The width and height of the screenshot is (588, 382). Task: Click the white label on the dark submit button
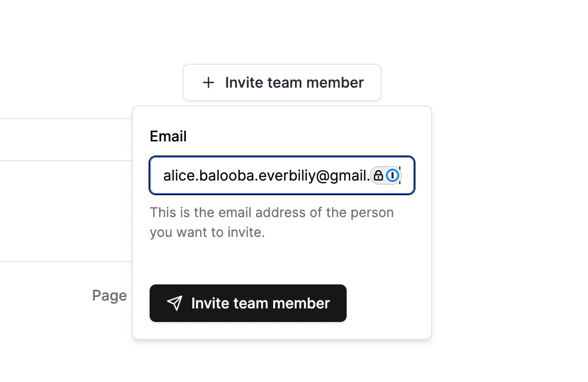click(260, 303)
